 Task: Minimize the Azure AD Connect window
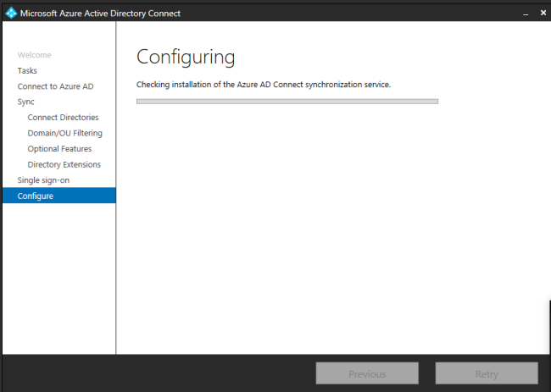pyautogui.click(x=526, y=14)
